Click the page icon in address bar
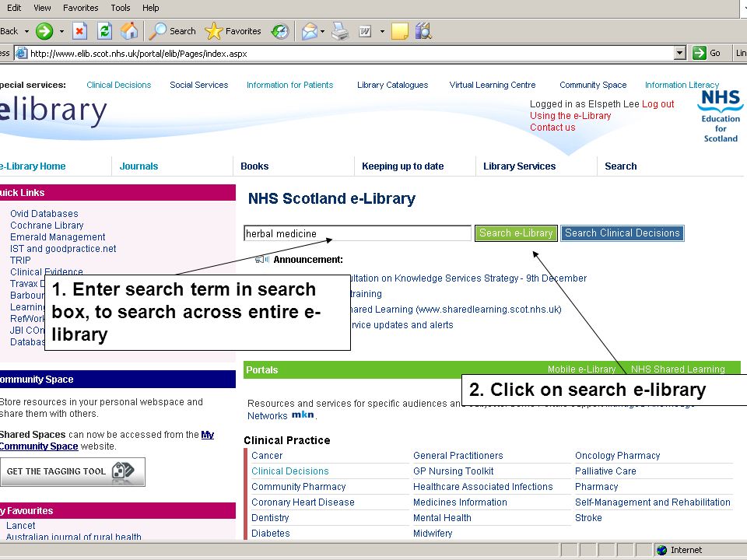The image size is (747, 560). (x=21, y=54)
